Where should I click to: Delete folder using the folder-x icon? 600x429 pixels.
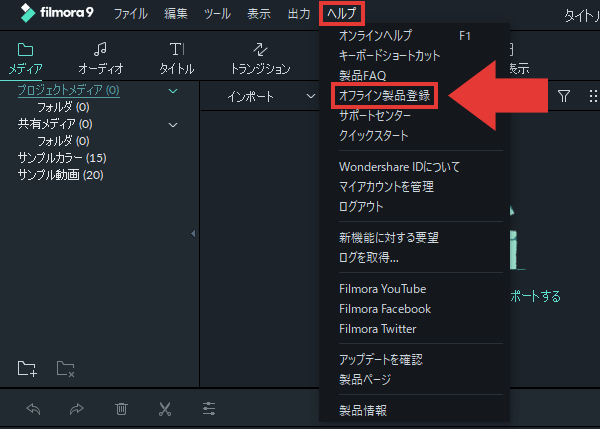(65, 369)
